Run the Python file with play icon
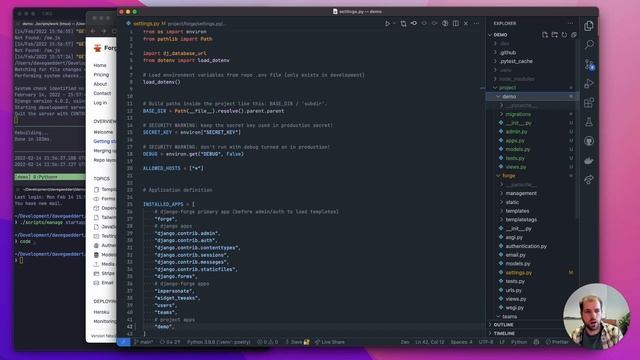 click(x=387, y=24)
